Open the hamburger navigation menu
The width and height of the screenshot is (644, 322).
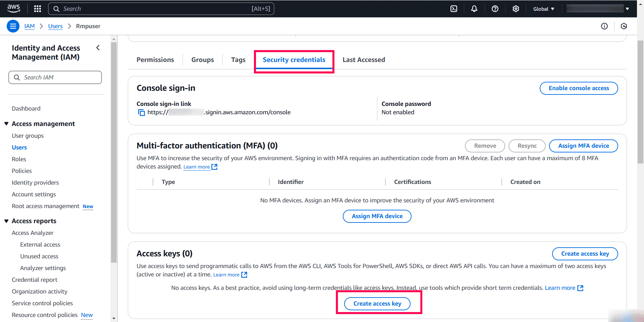coord(13,26)
